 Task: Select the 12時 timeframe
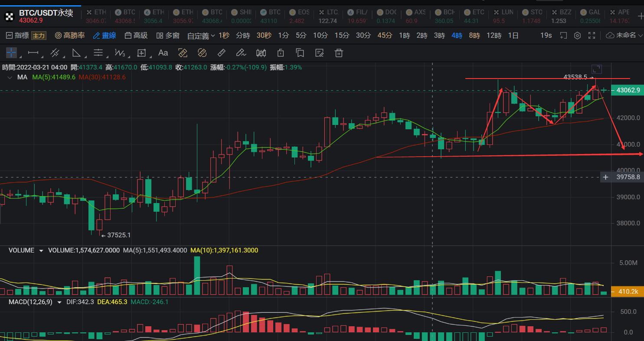click(x=494, y=36)
